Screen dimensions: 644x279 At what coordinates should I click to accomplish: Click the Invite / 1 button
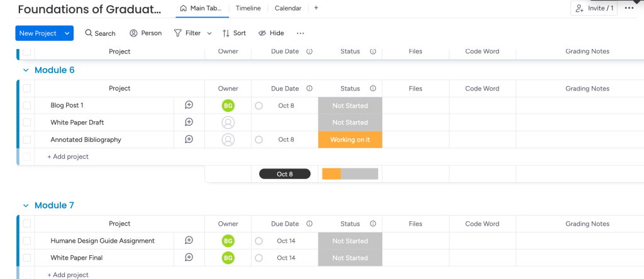(x=594, y=8)
